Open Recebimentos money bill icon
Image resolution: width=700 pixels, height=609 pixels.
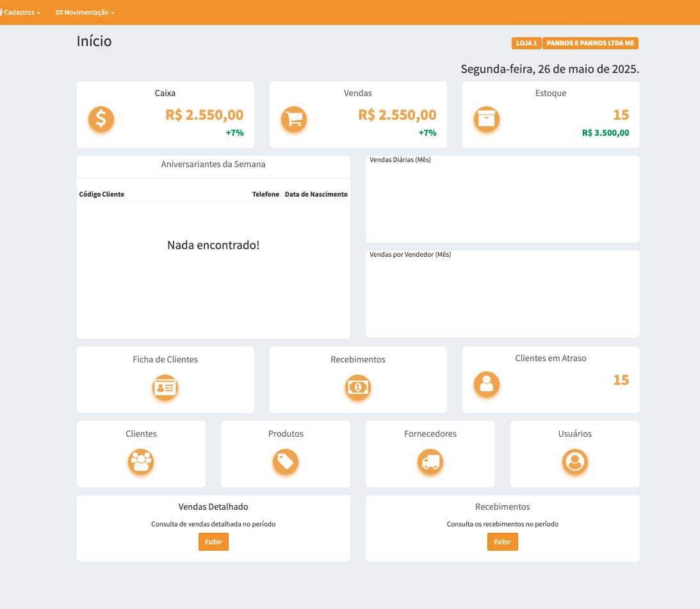coord(358,387)
